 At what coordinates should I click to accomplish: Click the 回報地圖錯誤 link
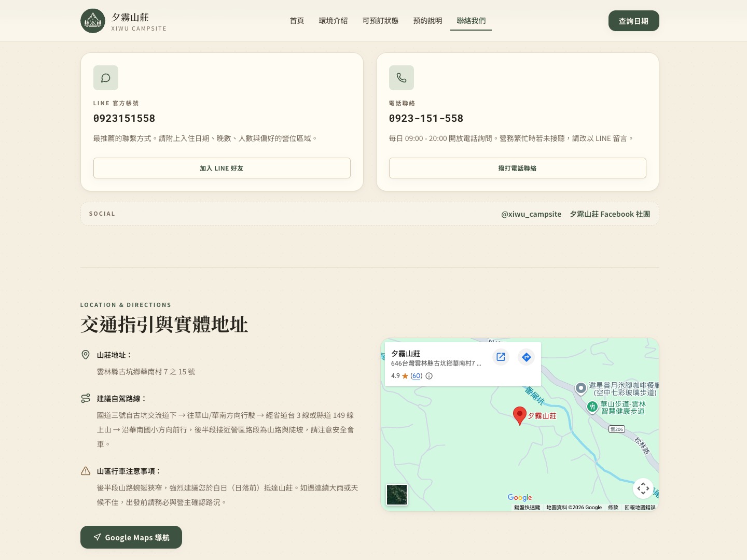click(x=640, y=507)
